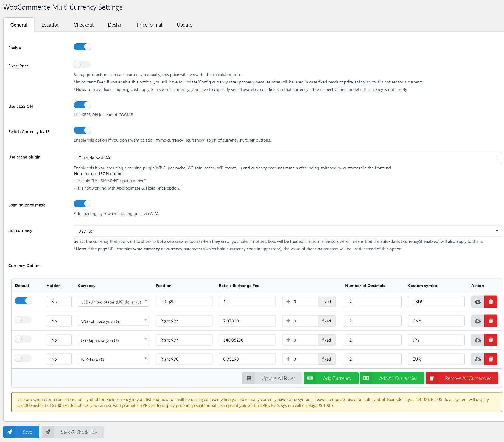504x442 pixels.
Task: Set CNY as default currency toggle
Action: click(23, 320)
